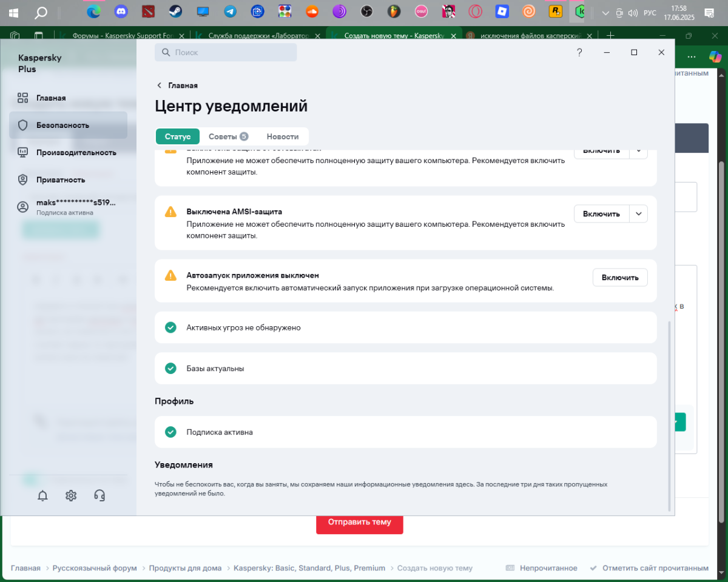728x582 pixels.
Task: Click green check next to Активных угроз не обнаружено
Action: click(x=170, y=327)
